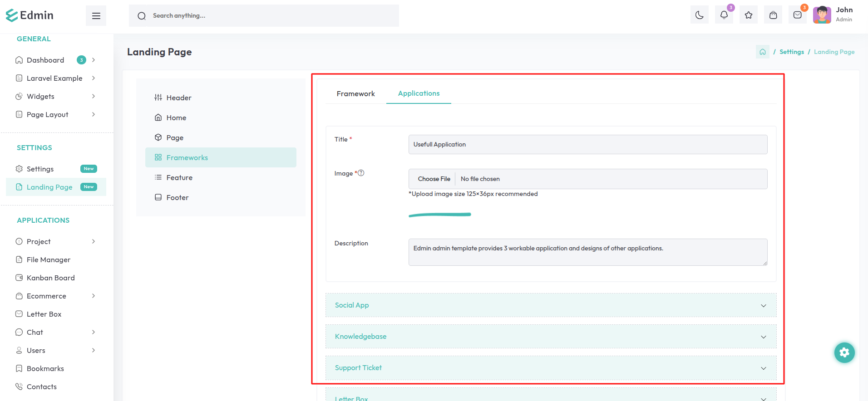This screenshot has width=868, height=401.
Task: Select the Applications tab
Action: pyautogui.click(x=419, y=93)
